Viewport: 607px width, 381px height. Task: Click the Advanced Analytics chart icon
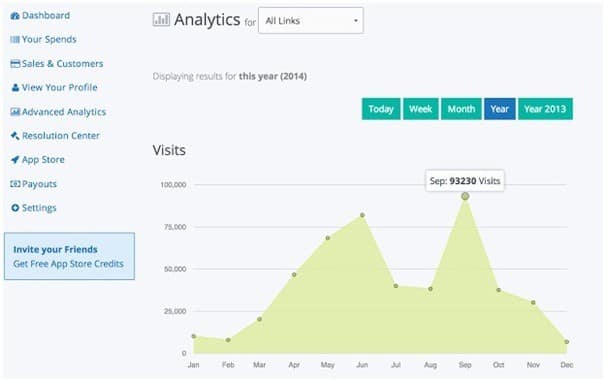pyautogui.click(x=15, y=112)
